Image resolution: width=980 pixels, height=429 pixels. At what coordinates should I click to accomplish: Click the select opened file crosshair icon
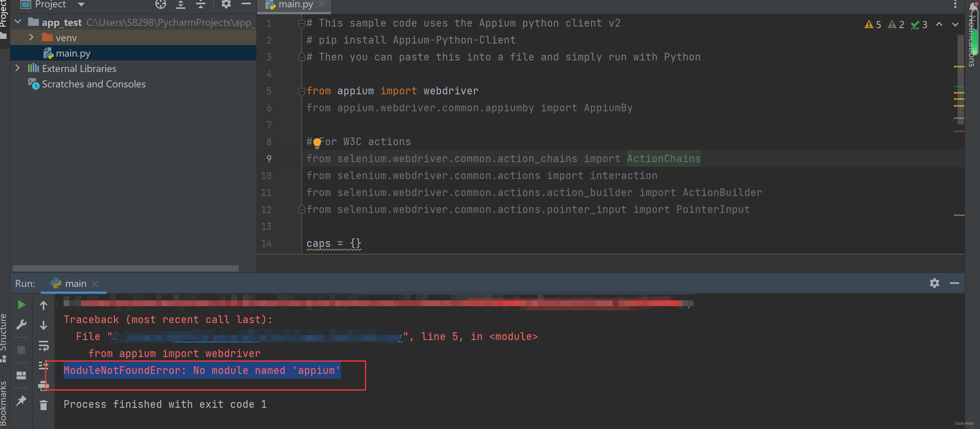coord(161,5)
